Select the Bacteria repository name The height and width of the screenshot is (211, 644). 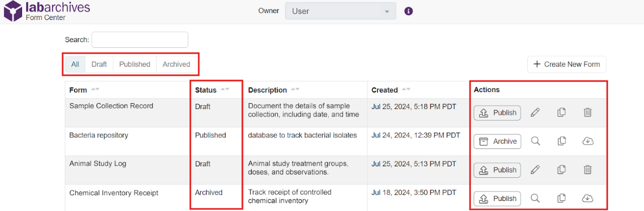click(x=99, y=135)
